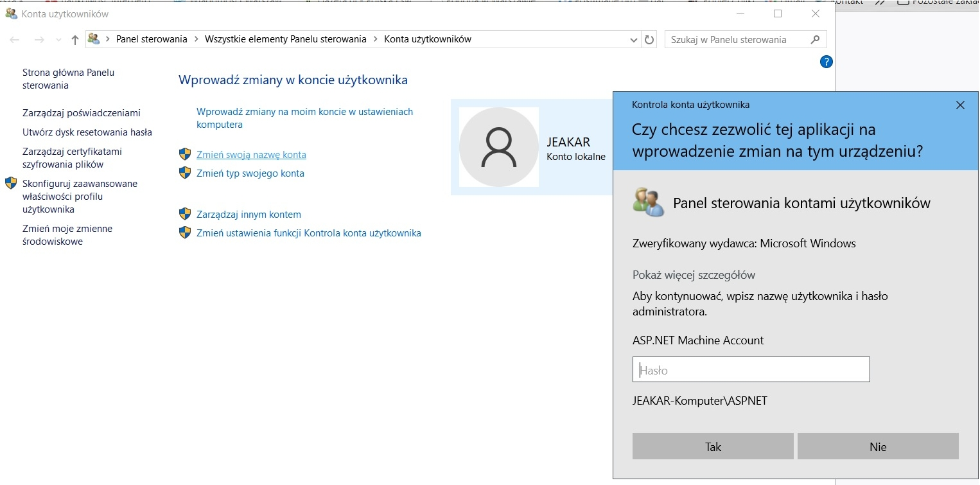Open 'Strona główna Panelu sterowania' link
This screenshot has height=485, width=980.
click(68, 79)
